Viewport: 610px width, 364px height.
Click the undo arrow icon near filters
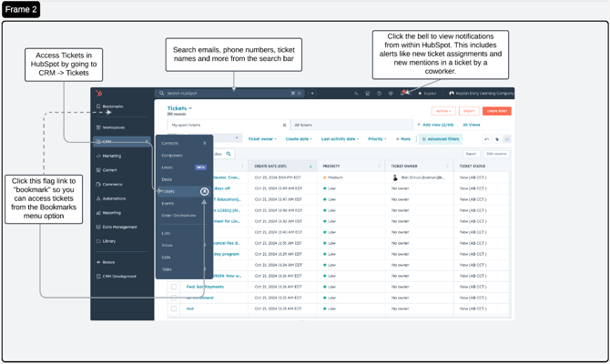pyautogui.click(x=486, y=139)
